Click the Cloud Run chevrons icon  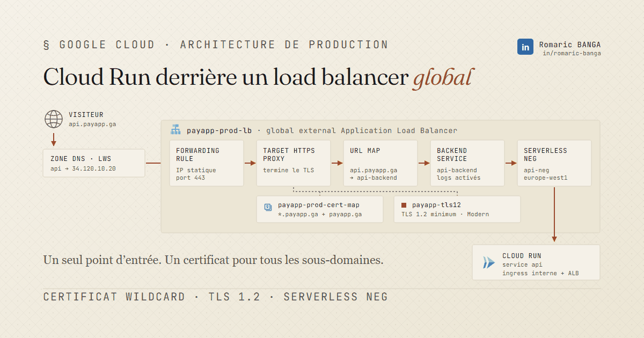click(488, 262)
